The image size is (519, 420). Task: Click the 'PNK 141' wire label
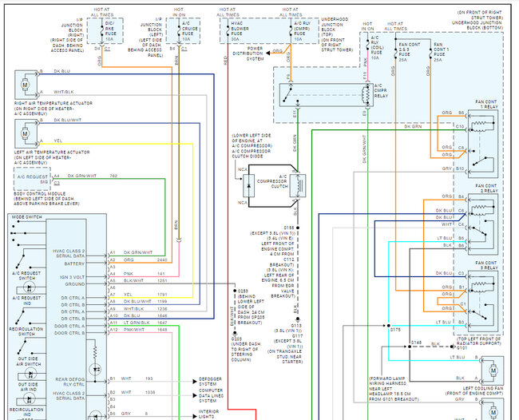coord(145,274)
